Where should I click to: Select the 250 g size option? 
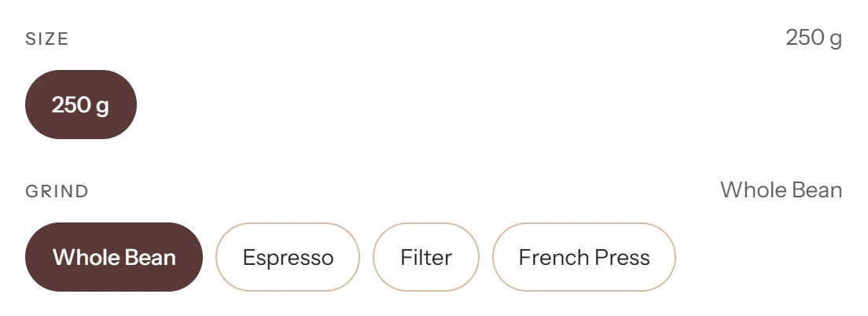[81, 105]
